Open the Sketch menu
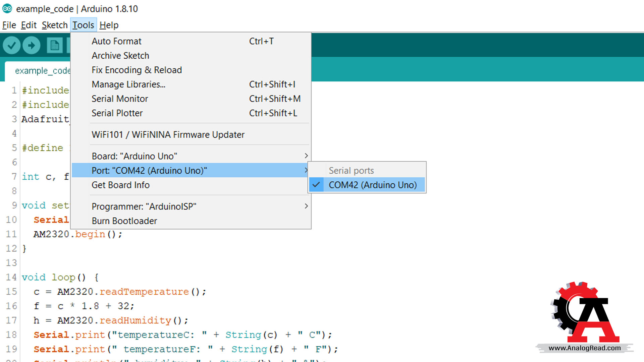The image size is (644, 362). click(55, 25)
